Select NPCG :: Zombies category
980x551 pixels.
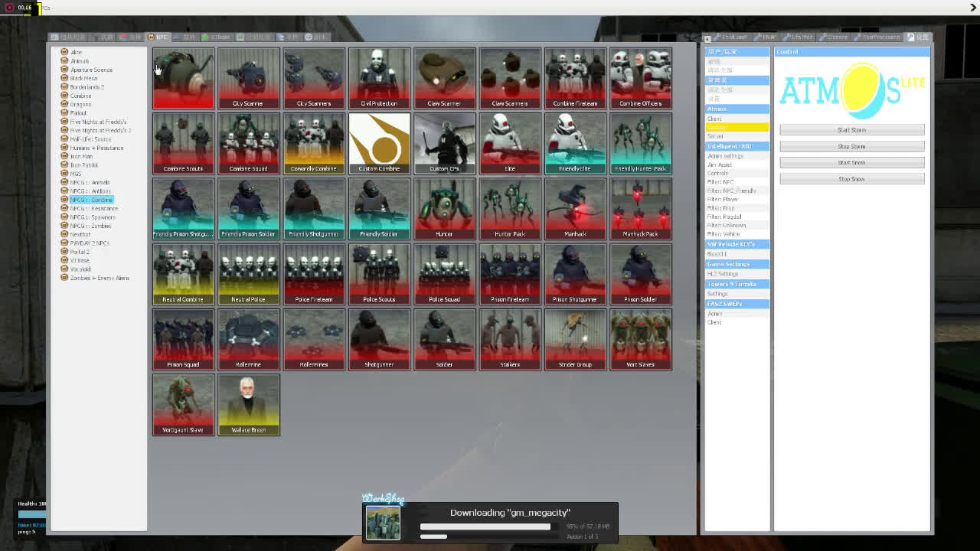coord(90,226)
